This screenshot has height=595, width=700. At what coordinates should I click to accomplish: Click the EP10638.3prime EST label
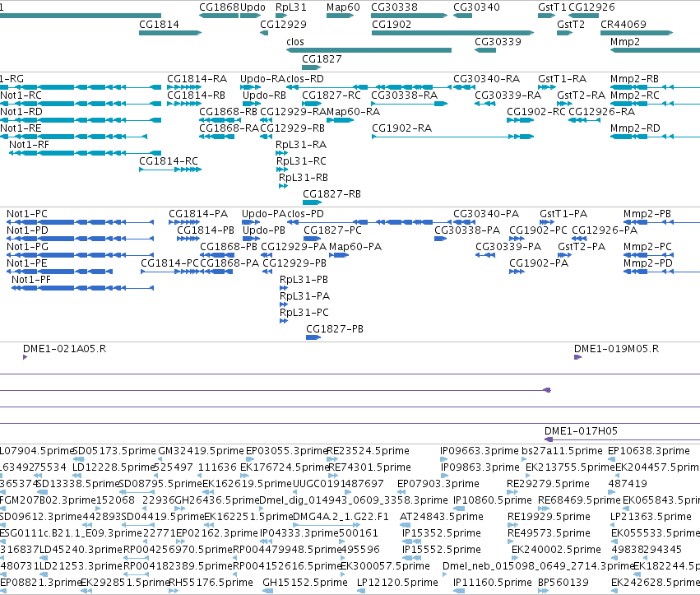click(x=649, y=451)
